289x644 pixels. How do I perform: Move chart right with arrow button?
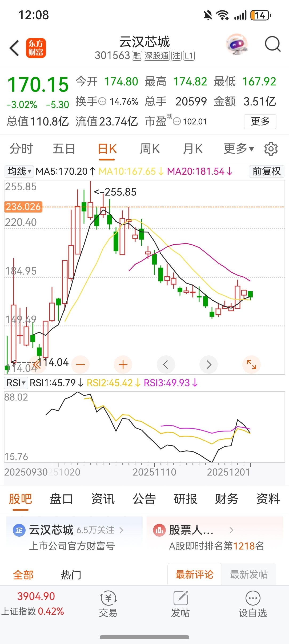pos(209,364)
